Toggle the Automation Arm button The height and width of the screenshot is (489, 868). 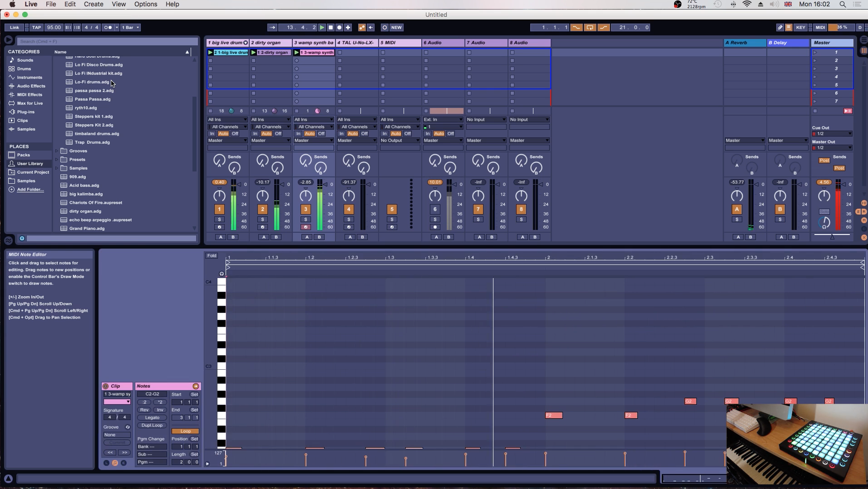click(362, 27)
